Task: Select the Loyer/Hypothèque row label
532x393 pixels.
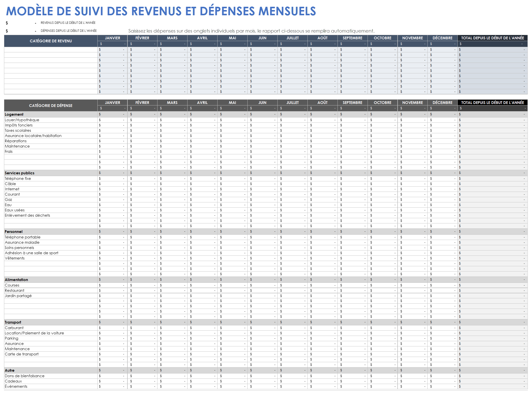Action: pyautogui.click(x=22, y=120)
